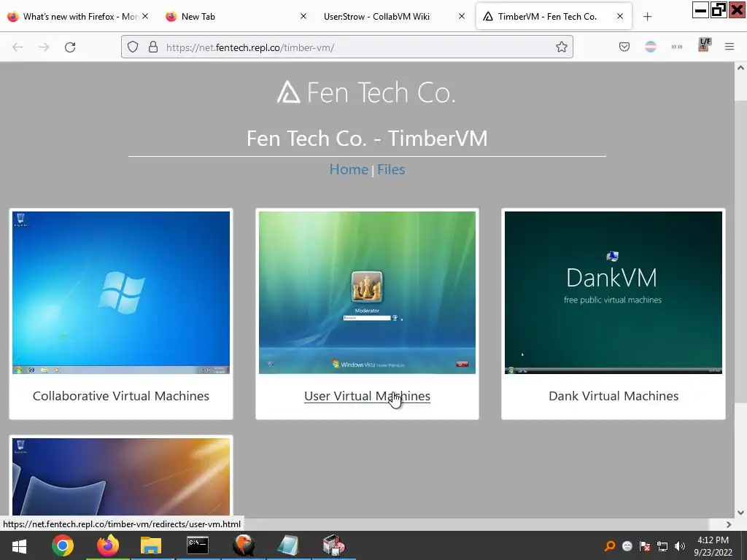This screenshot has width=747, height=560.
Task: Open the red bird app taskbar icon
Action: (x=244, y=545)
